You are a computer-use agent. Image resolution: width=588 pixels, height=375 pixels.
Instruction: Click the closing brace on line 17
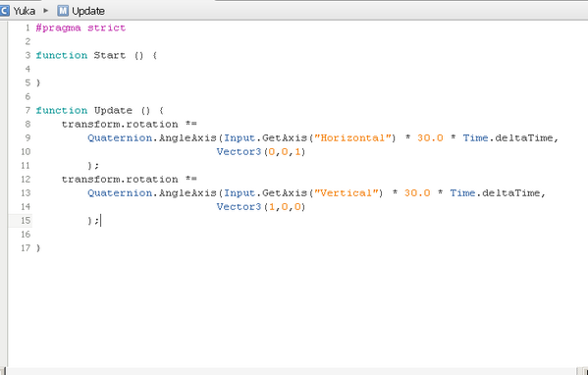click(x=38, y=248)
